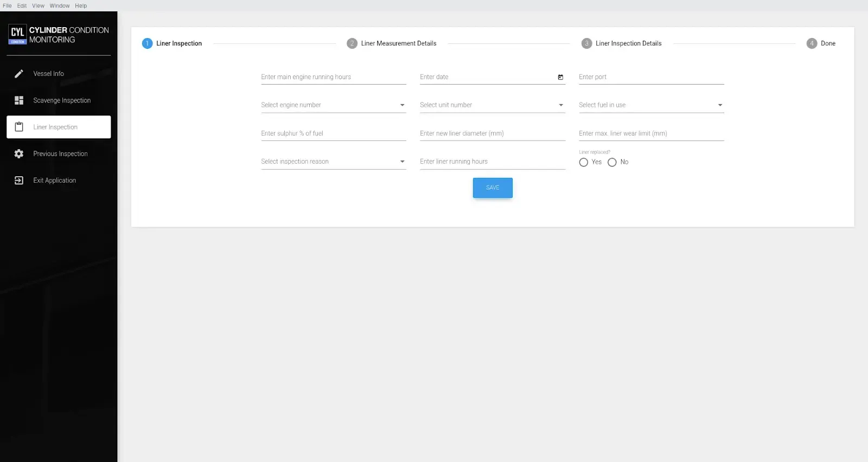Expand the Select engine number dropdown
This screenshot has height=462, width=868.
pyautogui.click(x=402, y=105)
